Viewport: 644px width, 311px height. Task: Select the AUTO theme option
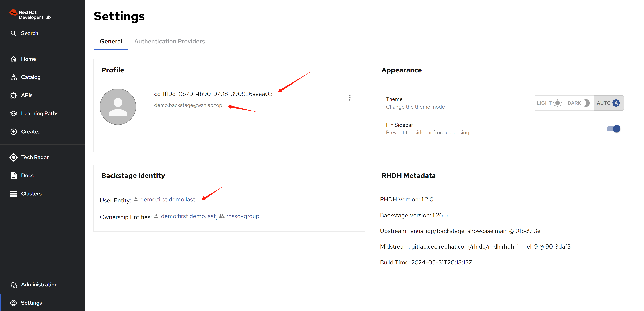(608, 103)
